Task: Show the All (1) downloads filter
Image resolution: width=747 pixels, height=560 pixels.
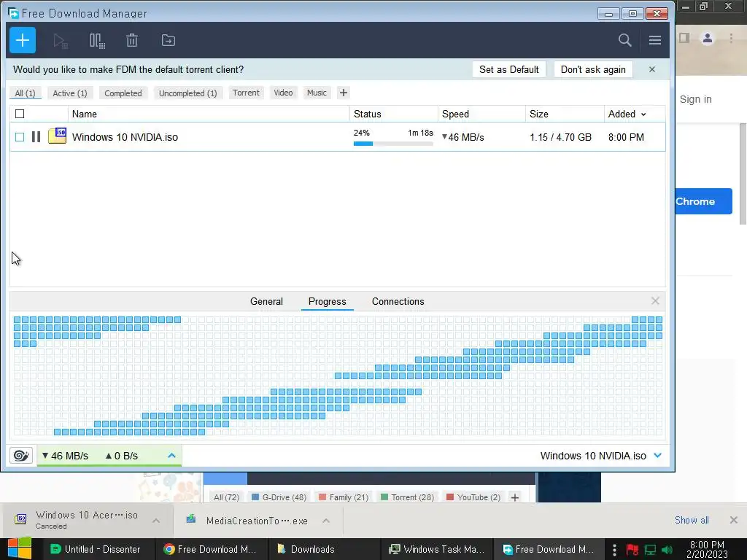Action: 26,93
